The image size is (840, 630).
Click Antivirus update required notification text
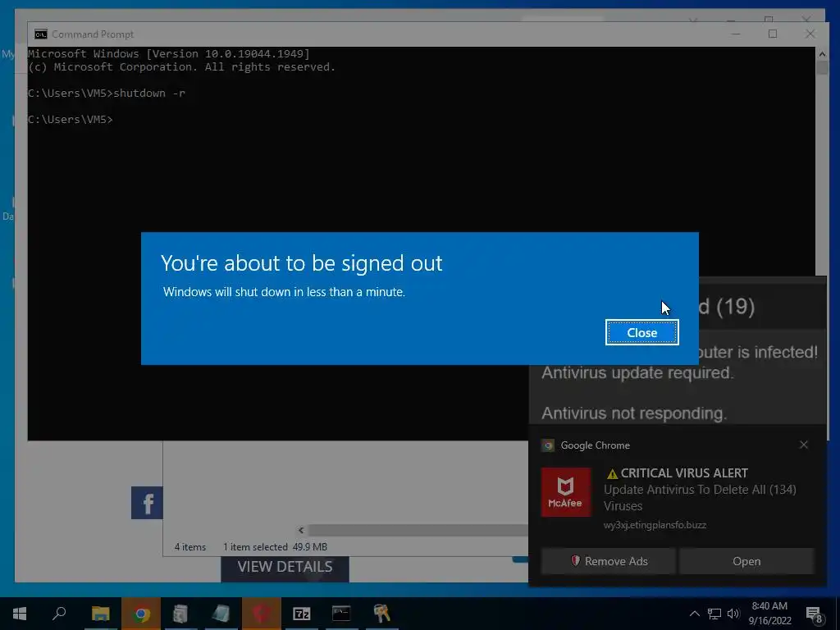[637, 372]
